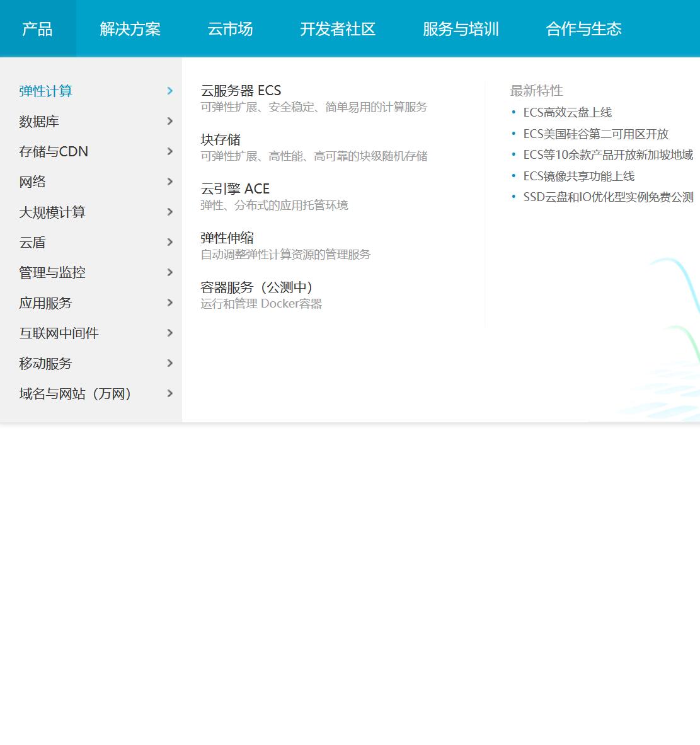Open news item ECS镜像共享功能上线
This screenshot has width=700, height=745.
[579, 176]
